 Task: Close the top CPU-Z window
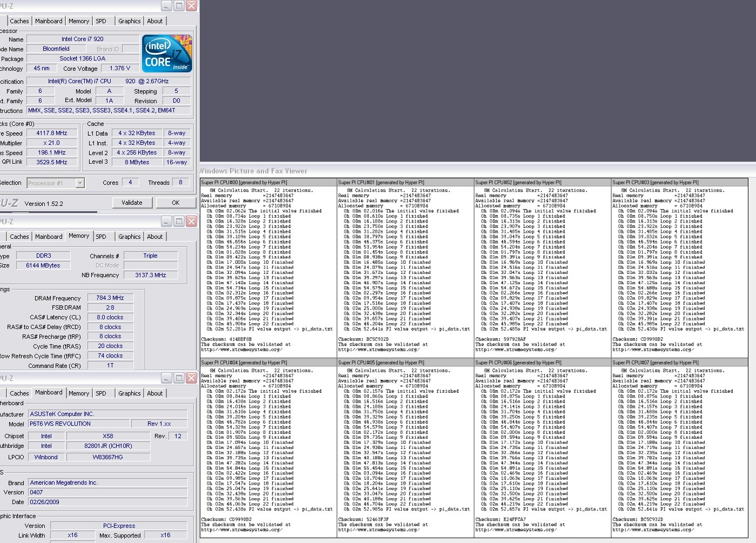pyautogui.click(x=191, y=6)
